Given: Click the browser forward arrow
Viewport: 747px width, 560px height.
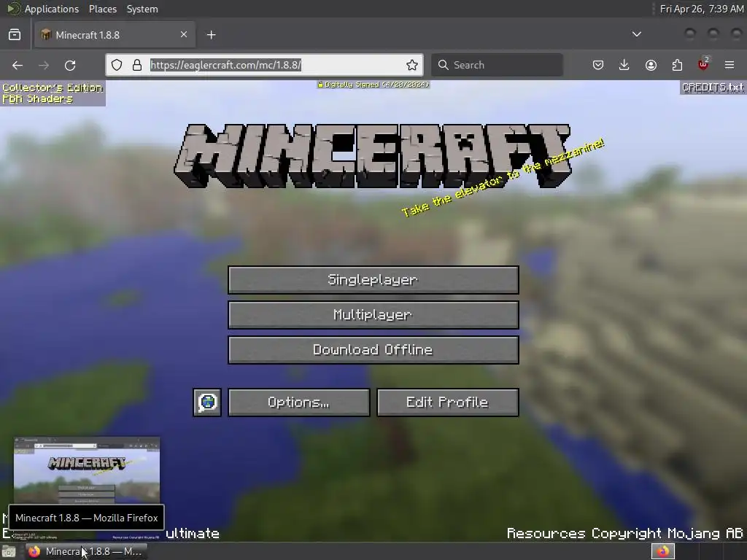Looking at the screenshot, I should [43, 65].
